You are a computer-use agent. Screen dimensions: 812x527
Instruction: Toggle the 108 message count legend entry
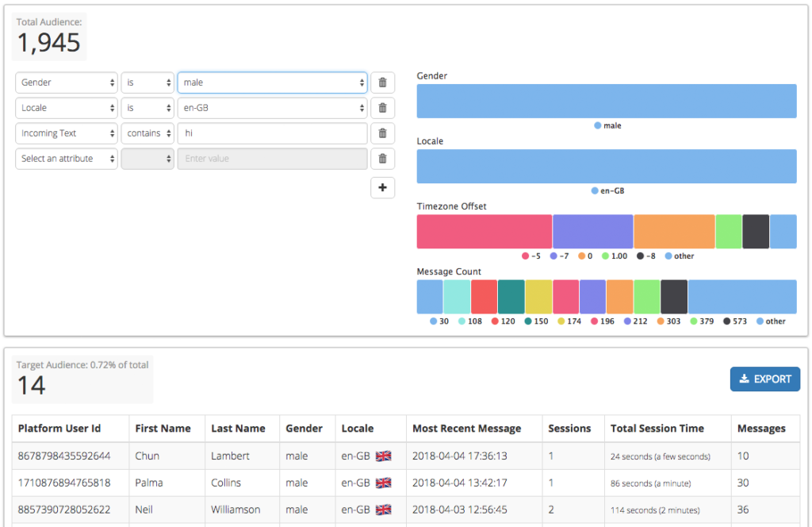[470, 321]
